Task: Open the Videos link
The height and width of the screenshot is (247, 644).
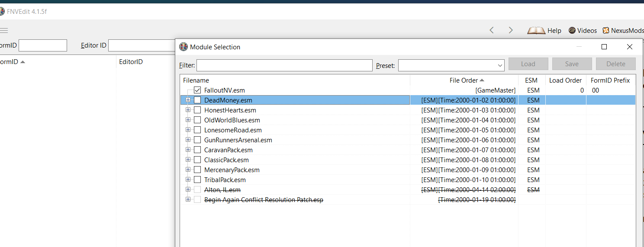Action: [x=583, y=30]
